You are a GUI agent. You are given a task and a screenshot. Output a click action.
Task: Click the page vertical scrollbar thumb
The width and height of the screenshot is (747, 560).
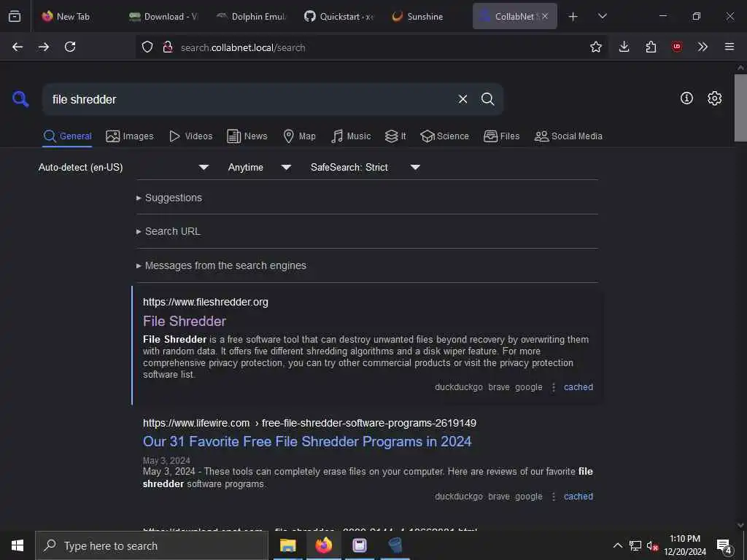pos(740,108)
